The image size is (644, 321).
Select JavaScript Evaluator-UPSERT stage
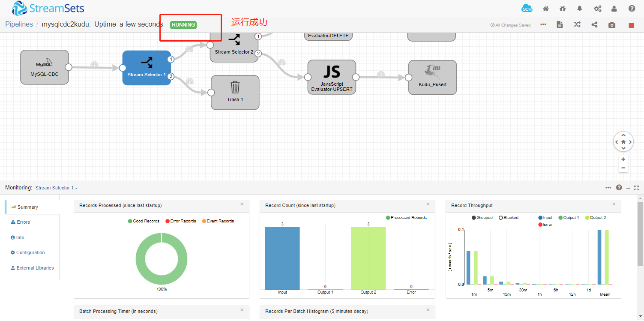point(332,77)
